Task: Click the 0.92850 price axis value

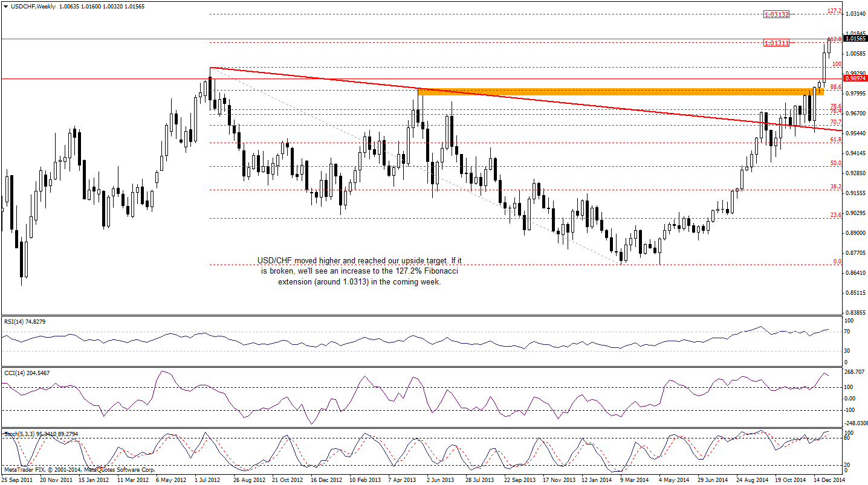Action: [x=855, y=173]
